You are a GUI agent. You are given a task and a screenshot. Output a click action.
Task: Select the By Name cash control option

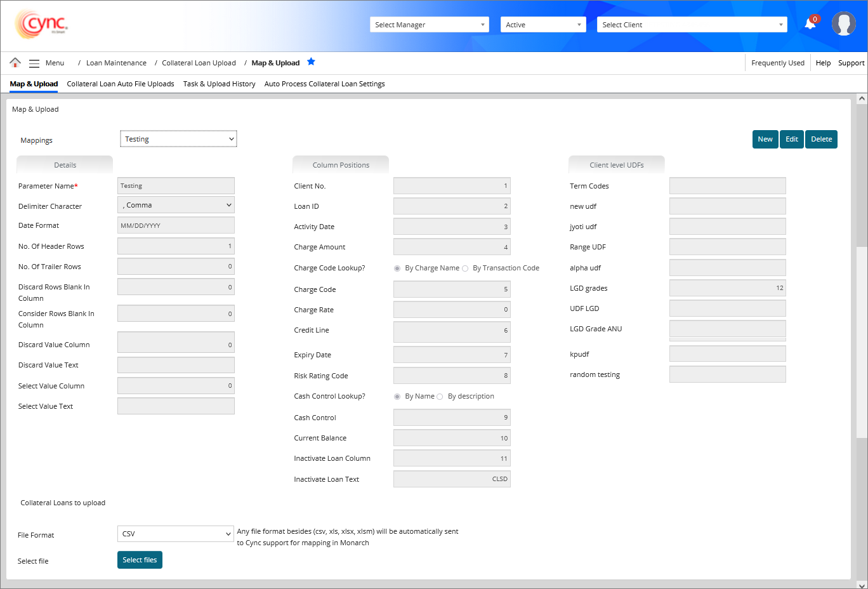397,397
